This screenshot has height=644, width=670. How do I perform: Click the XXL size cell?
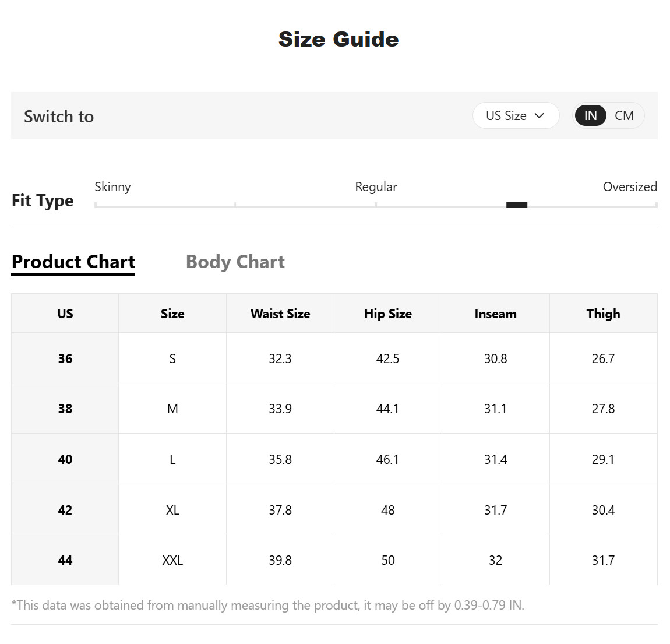click(x=172, y=560)
